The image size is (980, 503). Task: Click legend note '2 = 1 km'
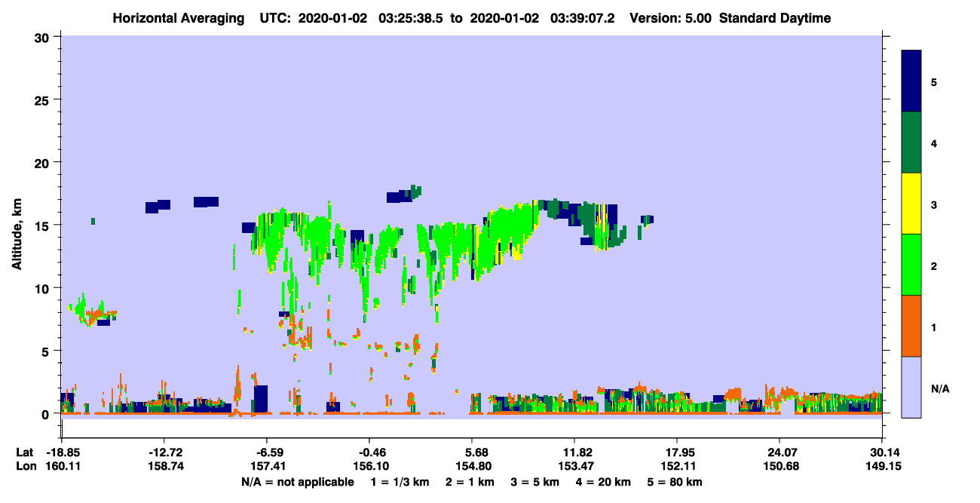click(x=470, y=482)
